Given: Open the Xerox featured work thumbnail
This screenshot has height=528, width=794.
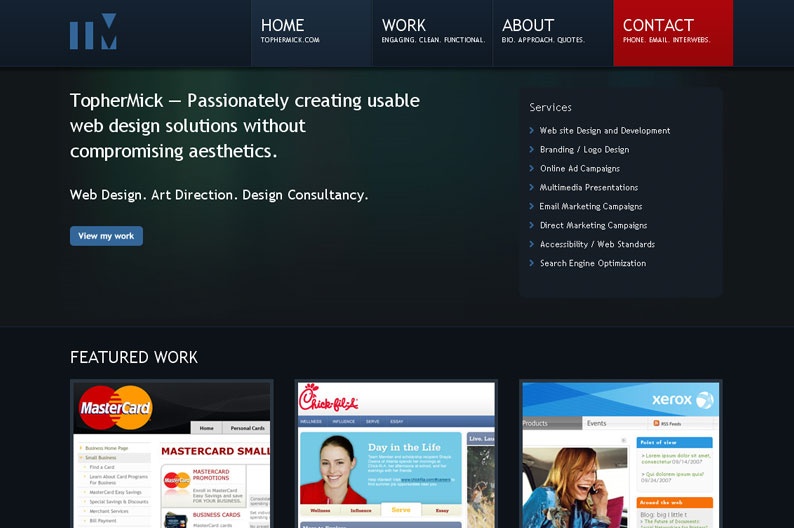Looking at the screenshot, I should tap(620, 454).
